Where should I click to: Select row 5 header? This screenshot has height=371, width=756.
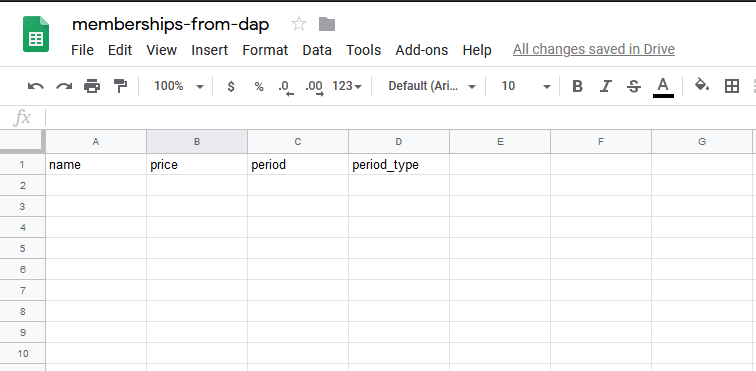click(22, 248)
